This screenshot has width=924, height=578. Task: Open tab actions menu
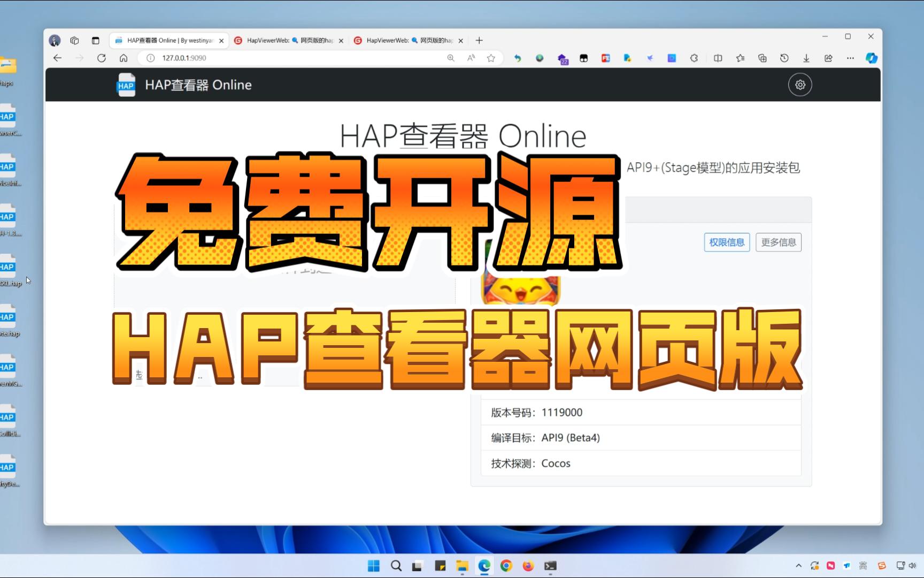point(95,40)
